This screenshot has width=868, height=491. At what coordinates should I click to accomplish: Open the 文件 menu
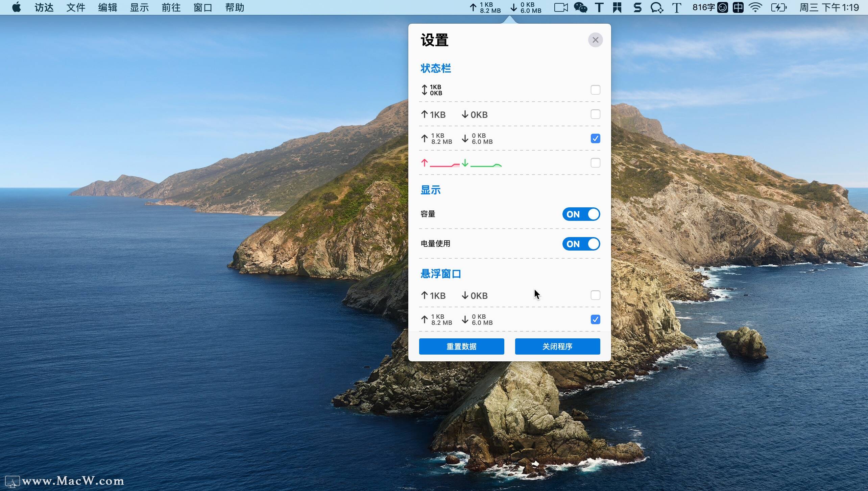[76, 7]
